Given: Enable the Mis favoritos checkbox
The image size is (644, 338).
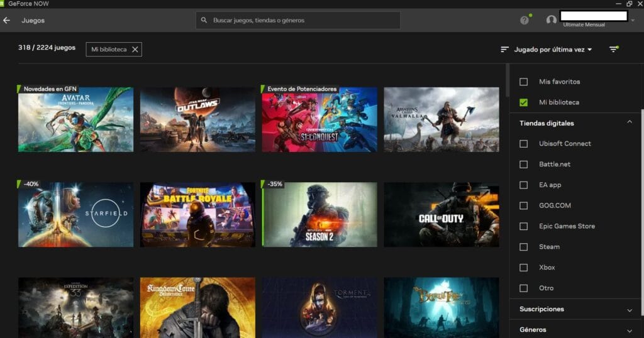Looking at the screenshot, I should (x=523, y=82).
